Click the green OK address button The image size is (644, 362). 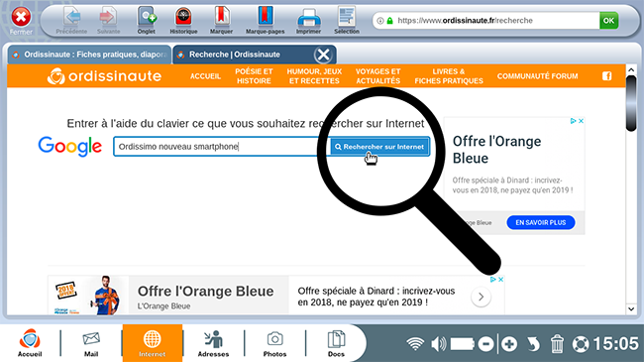coord(608,20)
